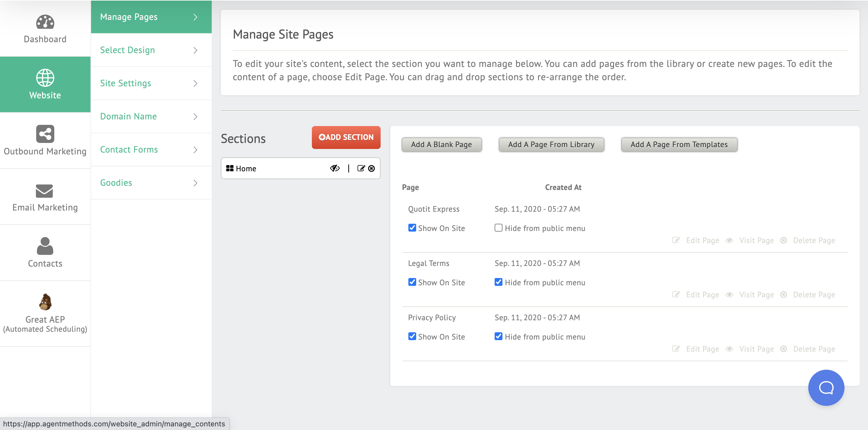868x430 pixels.
Task: Click the edit icon on Home section
Action: click(x=361, y=168)
